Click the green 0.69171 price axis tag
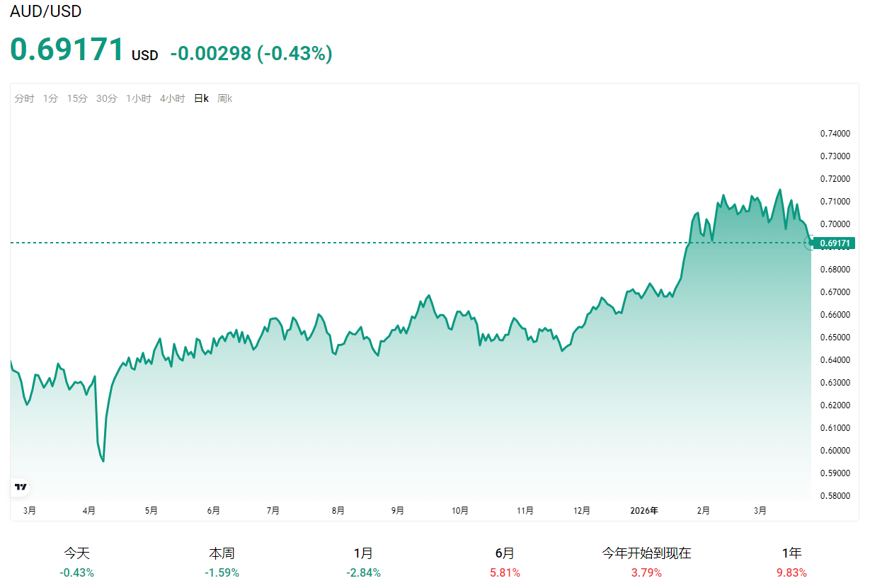This screenshot has height=588, width=870. coord(836,243)
